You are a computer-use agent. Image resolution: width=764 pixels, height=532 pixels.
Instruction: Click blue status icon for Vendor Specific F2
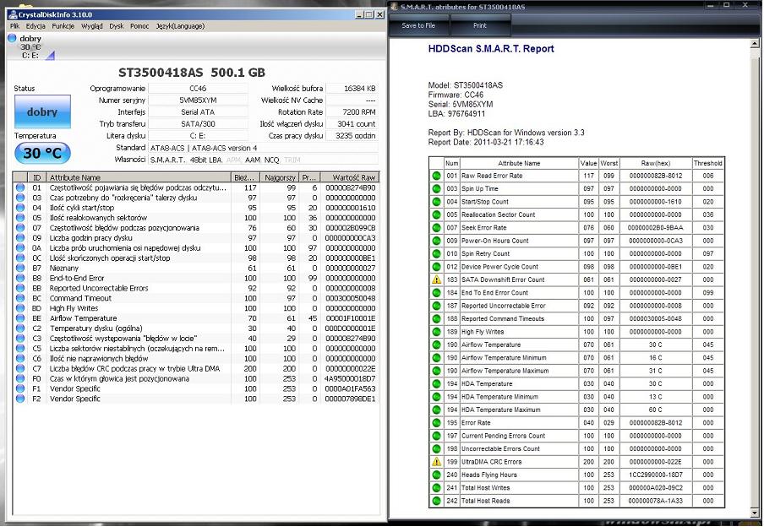pyautogui.click(x=20, y=398)
